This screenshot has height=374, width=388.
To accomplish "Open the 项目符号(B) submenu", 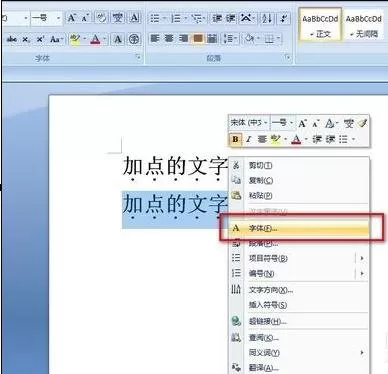I will 299,258.
